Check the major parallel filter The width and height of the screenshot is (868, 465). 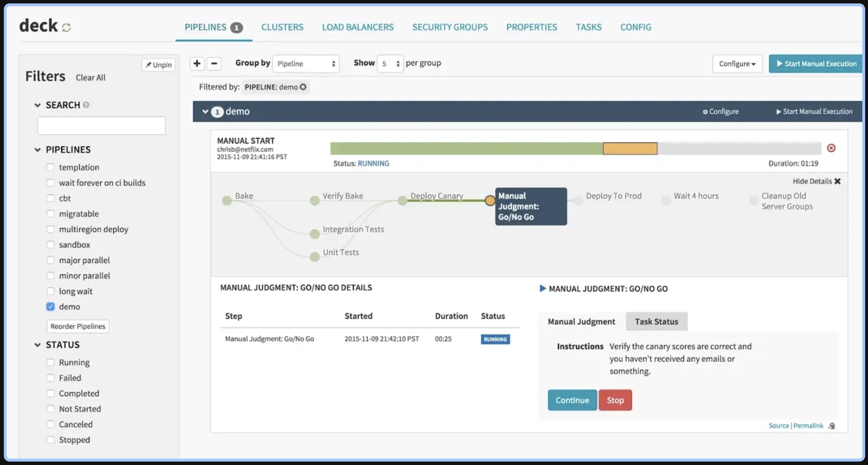[x=50, y=260]
